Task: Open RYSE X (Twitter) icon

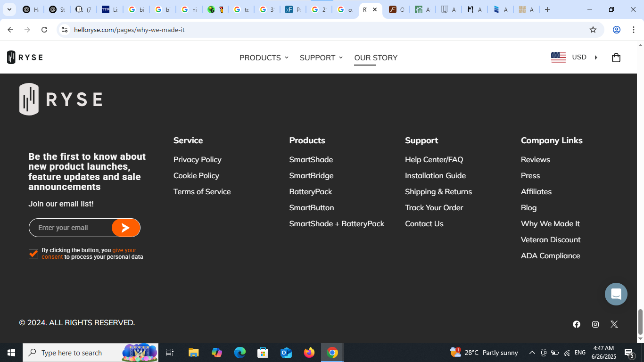Action: (614, 324)
